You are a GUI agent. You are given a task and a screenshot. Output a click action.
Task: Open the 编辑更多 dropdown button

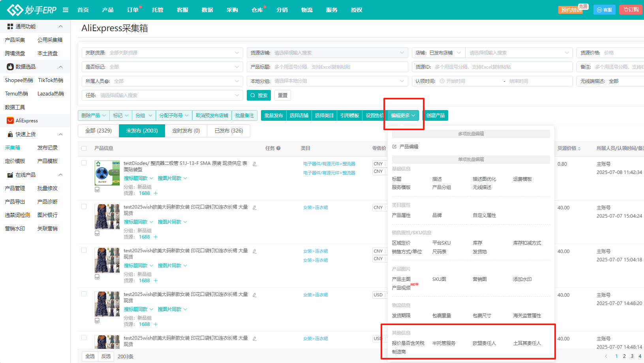[403, 115]
